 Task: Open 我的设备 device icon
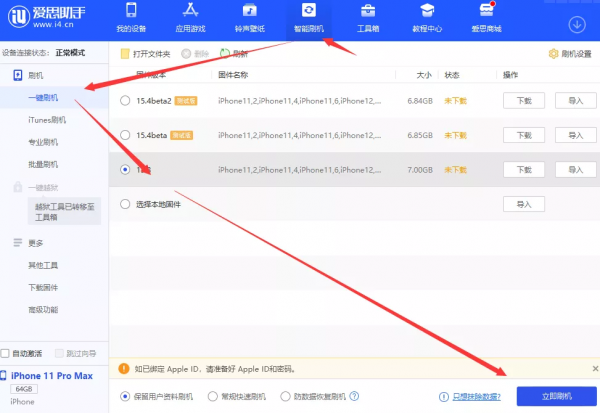pos(131,10)
